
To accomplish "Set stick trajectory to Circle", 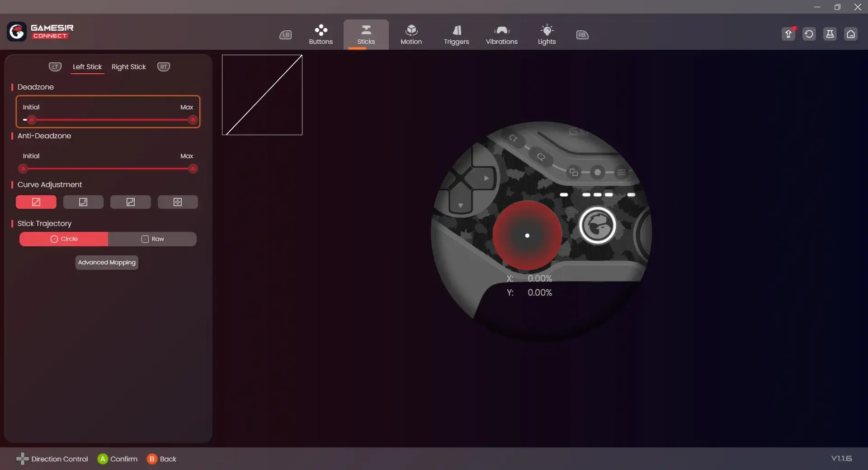I will coord(64,239).
